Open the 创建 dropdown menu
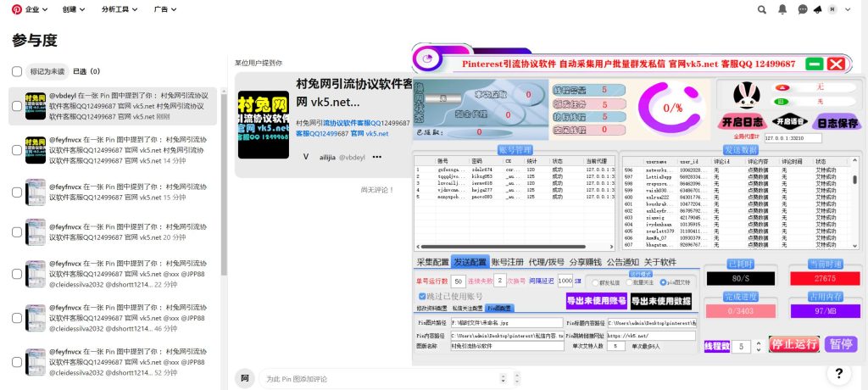 (x=74, y=9)
